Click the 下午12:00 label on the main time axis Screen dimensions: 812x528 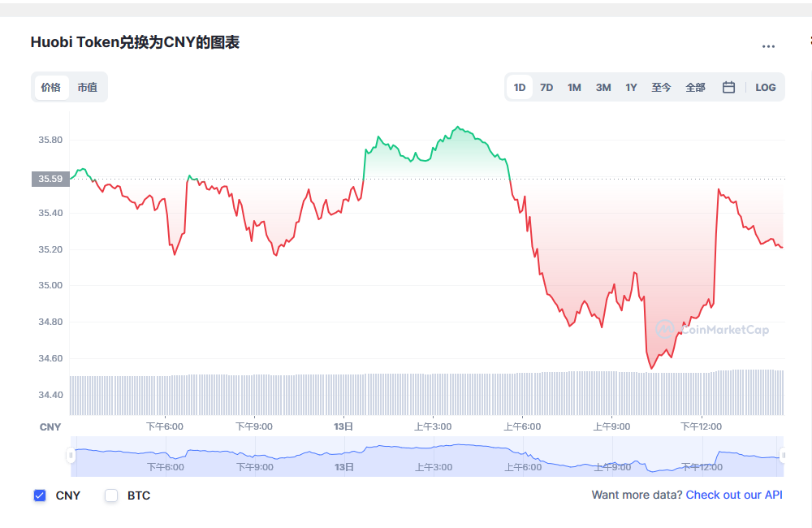[702, 426]
